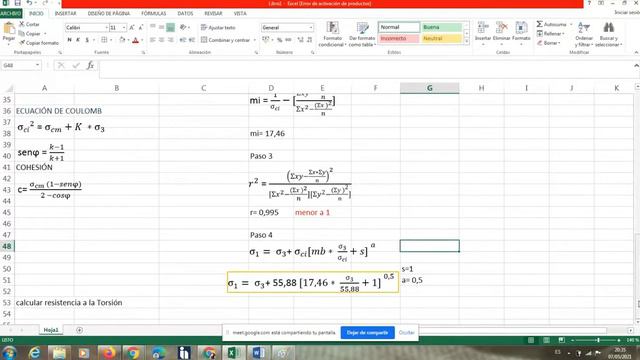Click decrease indent icon
Screen dimensions: 640x360
coord(182,40)
